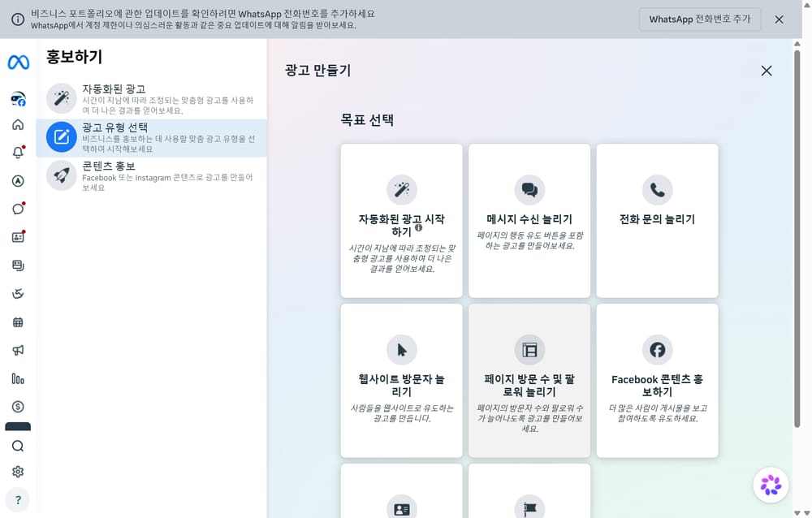Choose the 웹사이트 방문자 늘리기 goal card
This screenshot has height=518, width=812.
(401, 381)
